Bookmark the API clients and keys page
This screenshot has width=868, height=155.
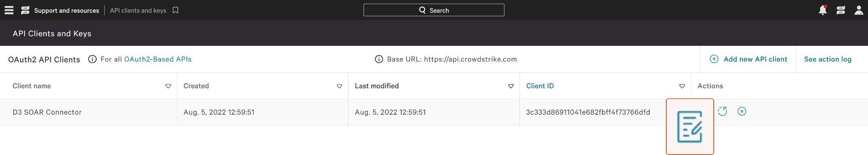(x=175, y=10)
